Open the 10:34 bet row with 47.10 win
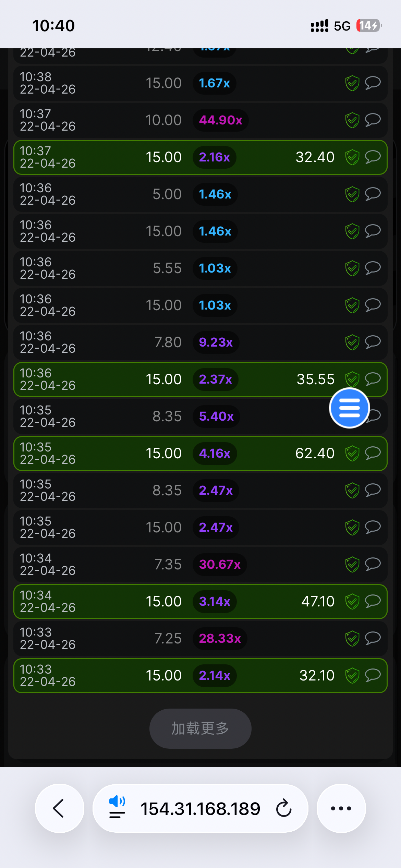 [200, 602]
